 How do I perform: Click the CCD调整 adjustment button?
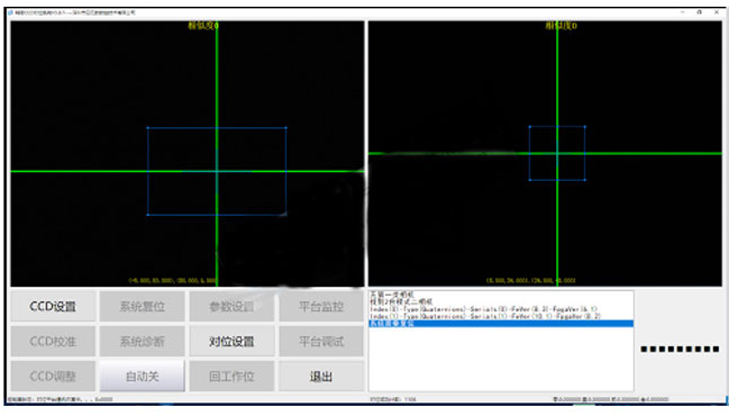click(52, 376)
